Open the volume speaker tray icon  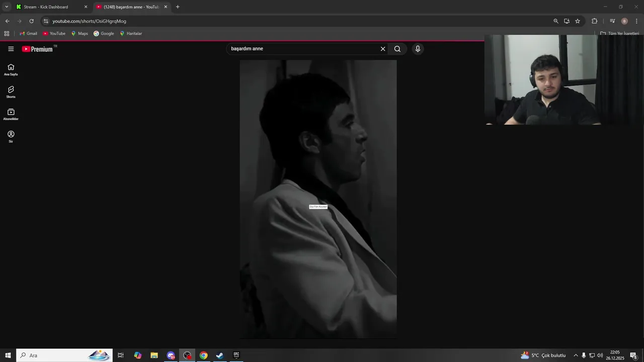point(600,355)
